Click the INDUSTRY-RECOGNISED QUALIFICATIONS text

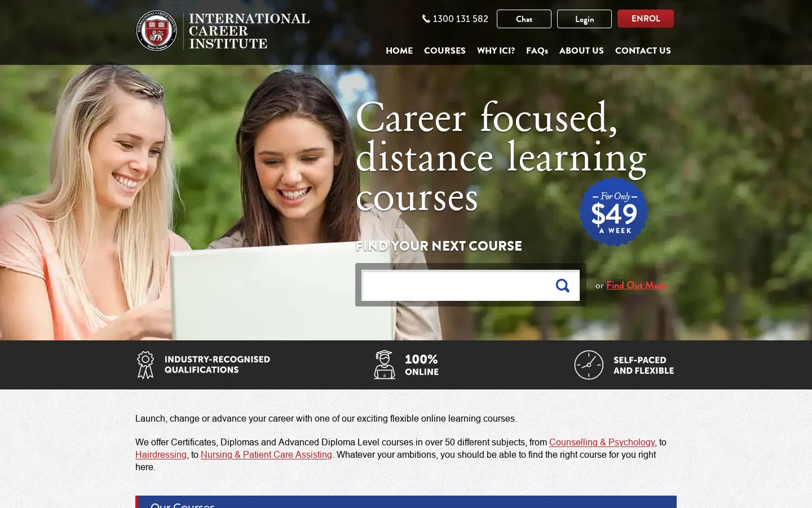[x=217, y=365]
